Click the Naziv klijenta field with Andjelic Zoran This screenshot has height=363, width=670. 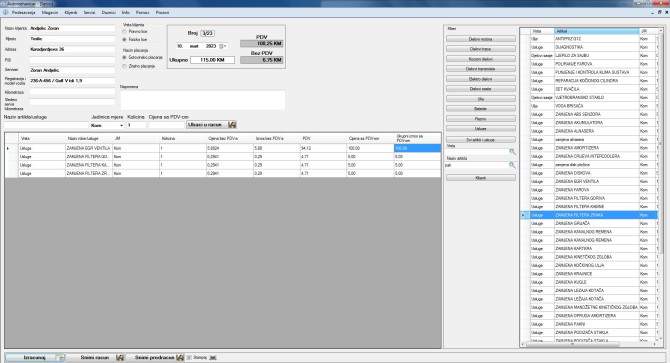(72, 28)
